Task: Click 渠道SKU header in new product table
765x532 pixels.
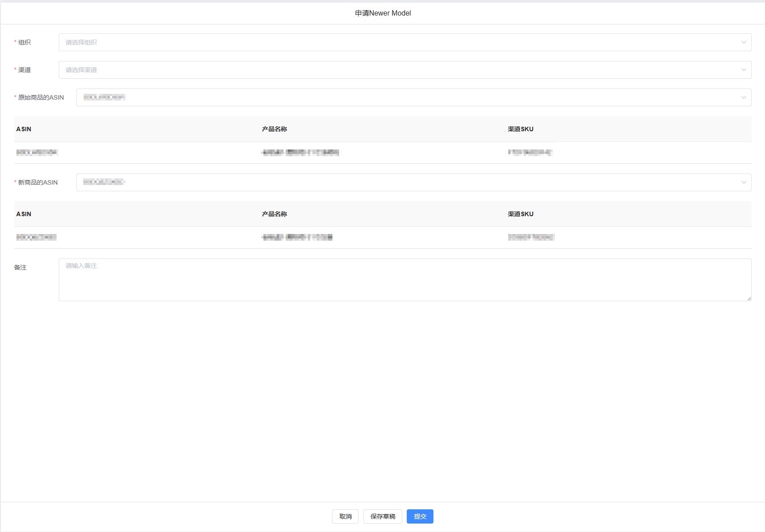Action: [520, 214]
